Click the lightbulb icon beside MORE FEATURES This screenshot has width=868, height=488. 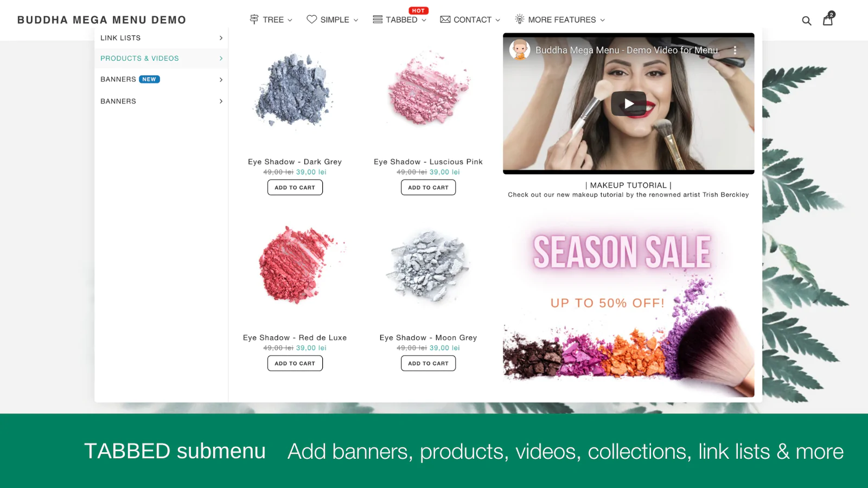point(520,20)
